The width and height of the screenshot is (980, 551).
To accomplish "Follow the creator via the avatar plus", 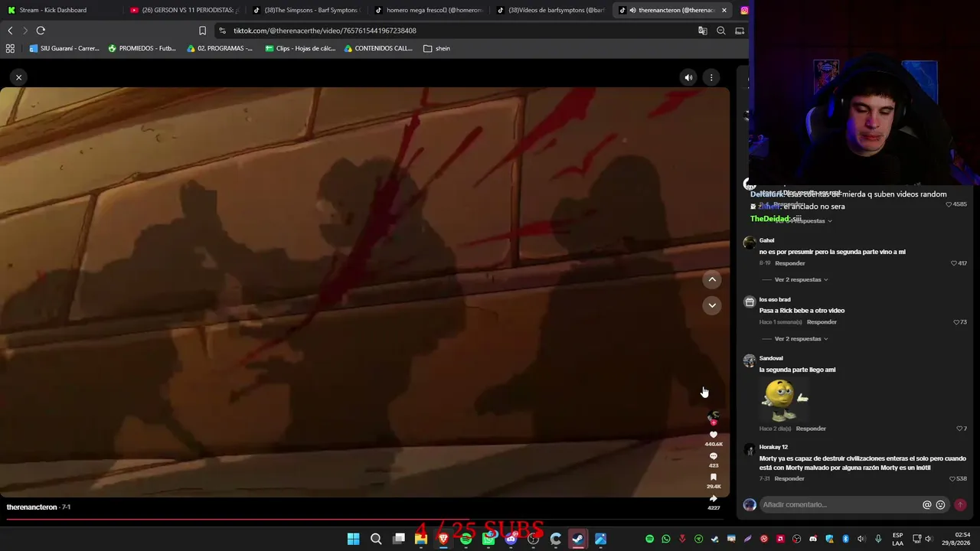I will click(714, 422).
